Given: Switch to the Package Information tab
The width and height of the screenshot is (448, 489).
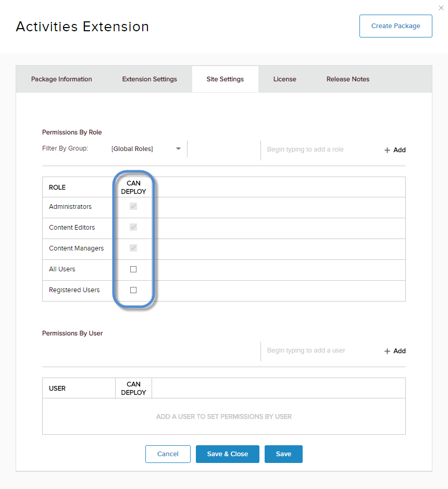Looking at the screenshot, I should point(61,79).
